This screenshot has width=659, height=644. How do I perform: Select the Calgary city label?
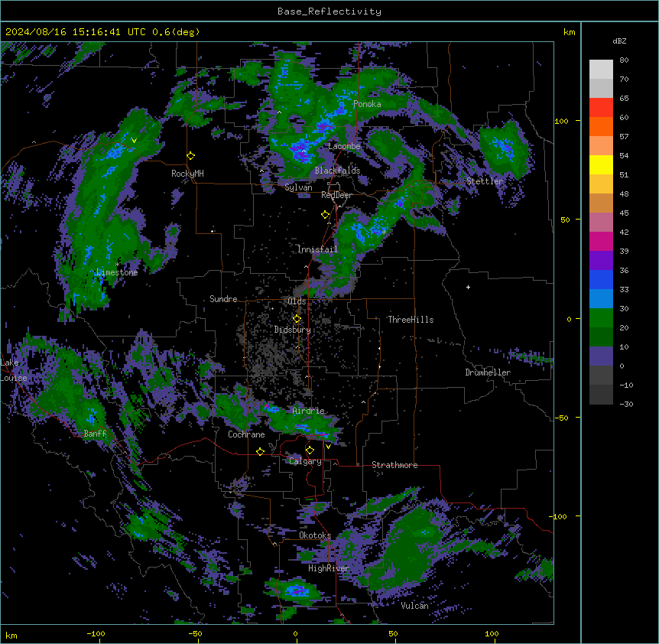point(305,461)
